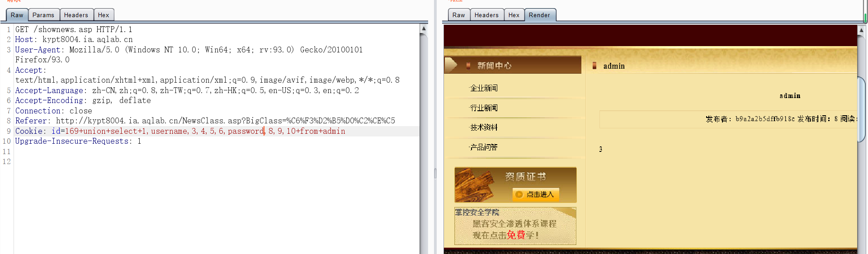
Task: Click the Host header line
Action: click(74, 39)
